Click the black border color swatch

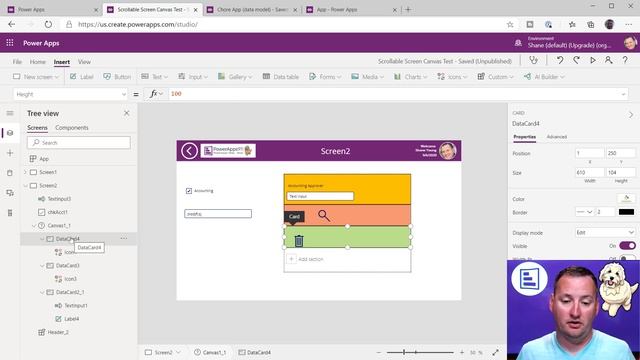(x=626, y=212)
